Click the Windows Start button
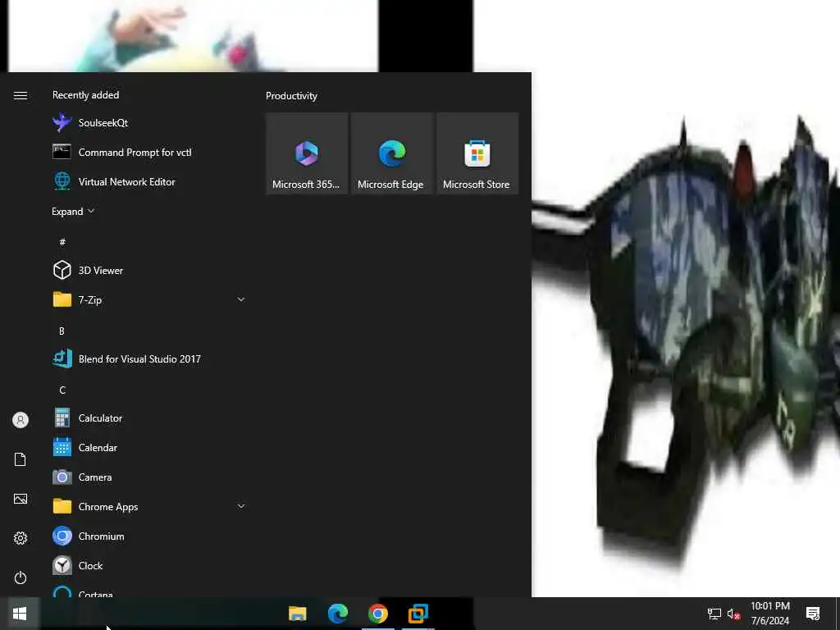Viewport: 840px width, 630px height. [x=20, y=614]
